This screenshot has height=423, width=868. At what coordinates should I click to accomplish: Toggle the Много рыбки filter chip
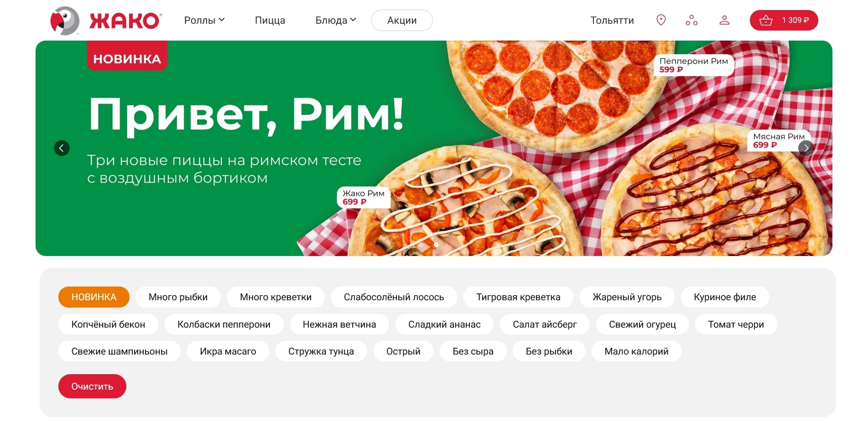pyautogui.click(x=178, y=297)
